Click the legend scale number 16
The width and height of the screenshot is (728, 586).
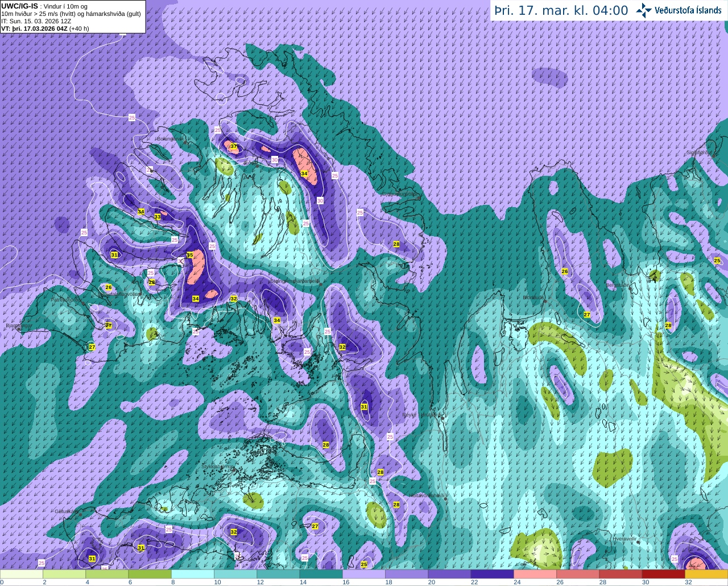(x=346, y=582)
